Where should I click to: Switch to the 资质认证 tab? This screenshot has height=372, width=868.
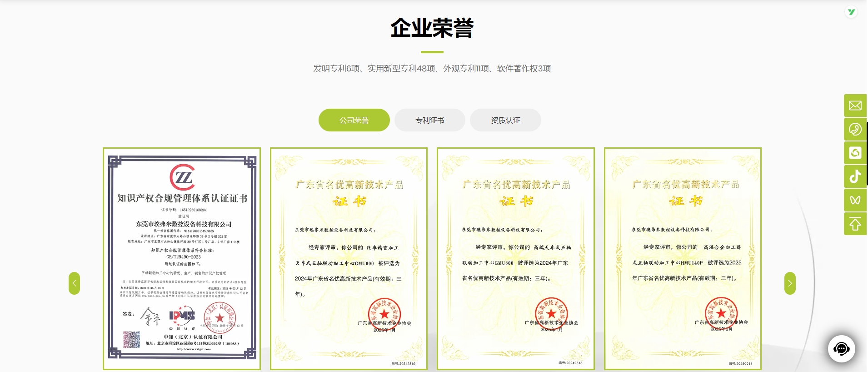click(x=505, y=120)
